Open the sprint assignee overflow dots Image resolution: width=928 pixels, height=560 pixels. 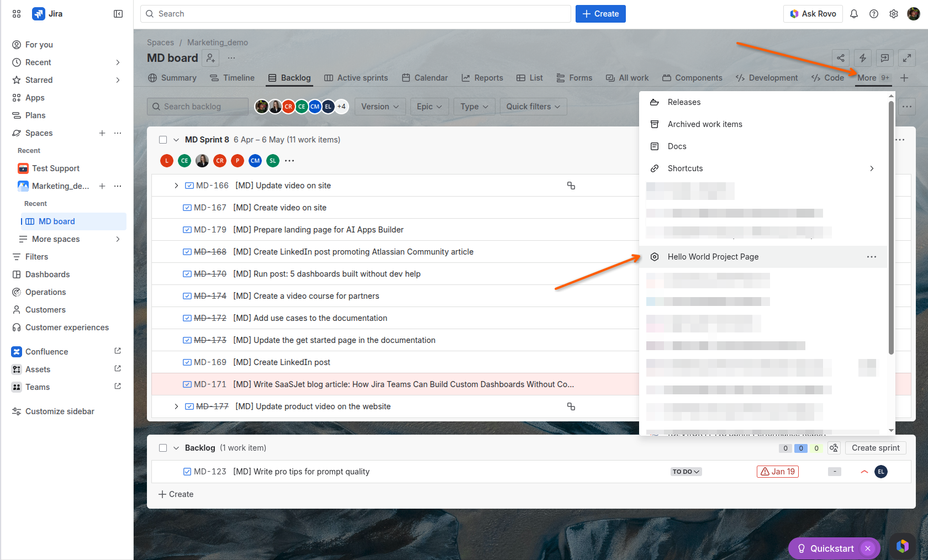[289, 161]
